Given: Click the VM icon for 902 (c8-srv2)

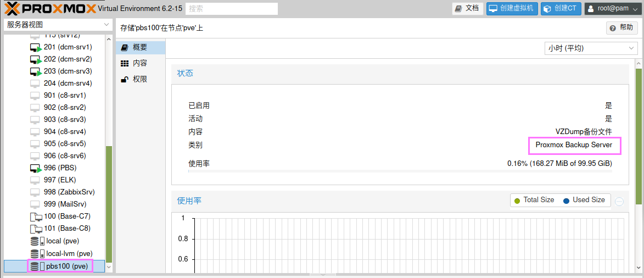Looking at the screenshot, I should pyautogui.click(x=36, y=108).
